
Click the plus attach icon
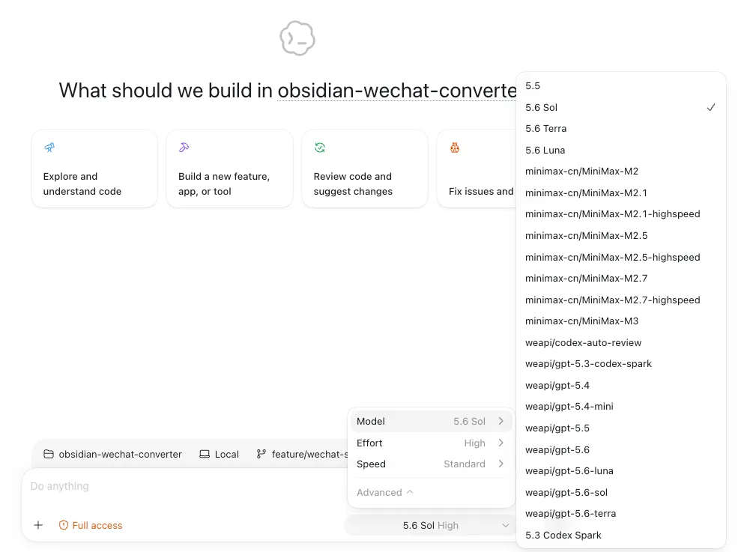(38, 525)
